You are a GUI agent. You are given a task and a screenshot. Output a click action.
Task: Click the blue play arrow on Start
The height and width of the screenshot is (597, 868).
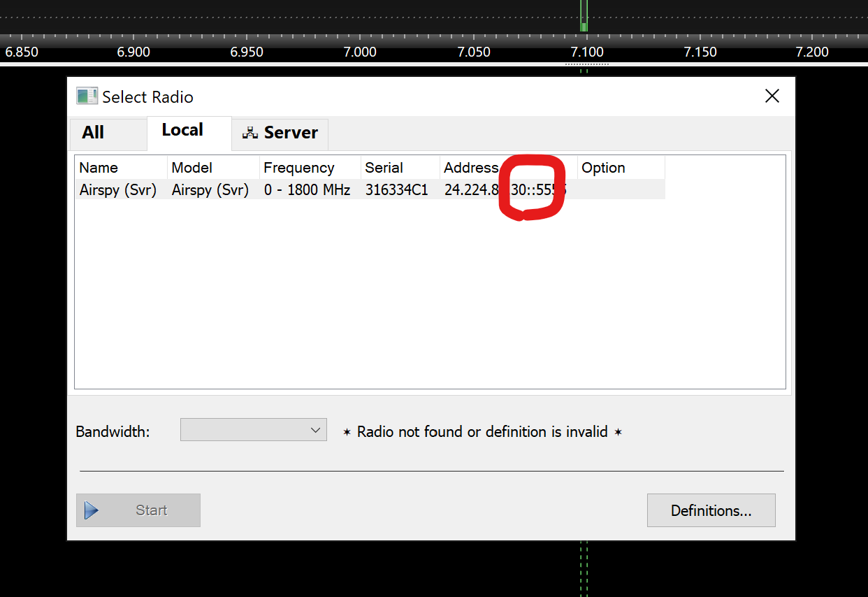pos(91,510)
